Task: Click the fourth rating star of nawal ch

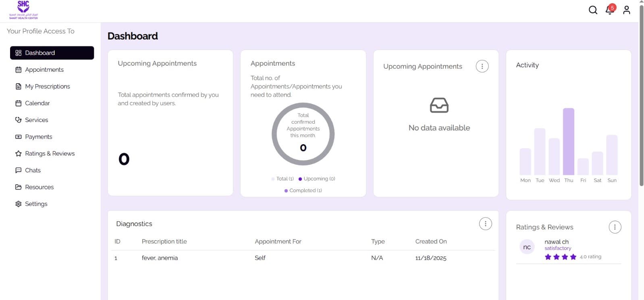Action: [573, 257]
